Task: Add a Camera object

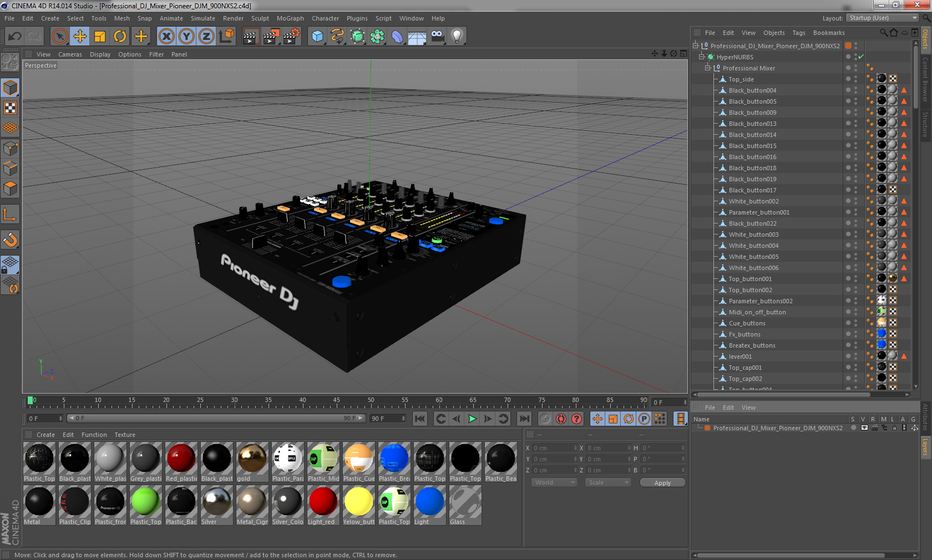Action: pyautogui.click(x=437, y=37)
